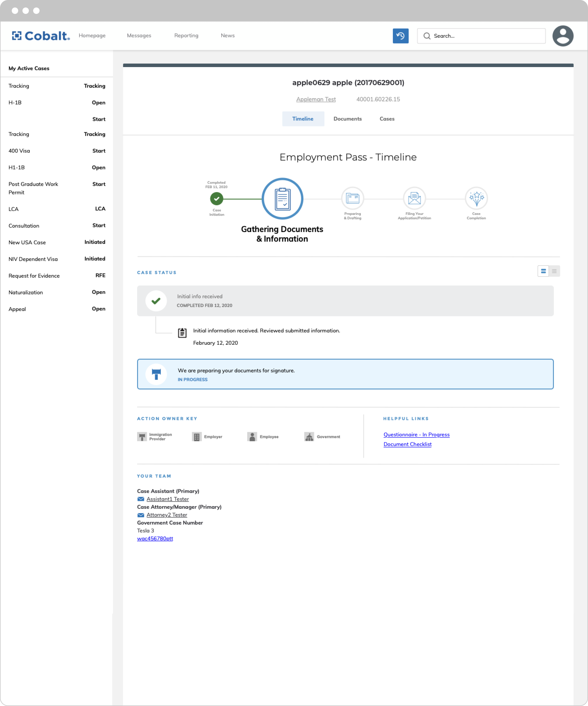Open the Reporting menu
Image resolution: width=588 pixels, height=706 pixels.
186,36
